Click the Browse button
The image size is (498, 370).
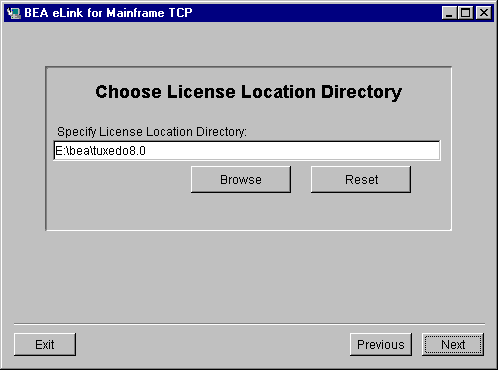(241, 179)
